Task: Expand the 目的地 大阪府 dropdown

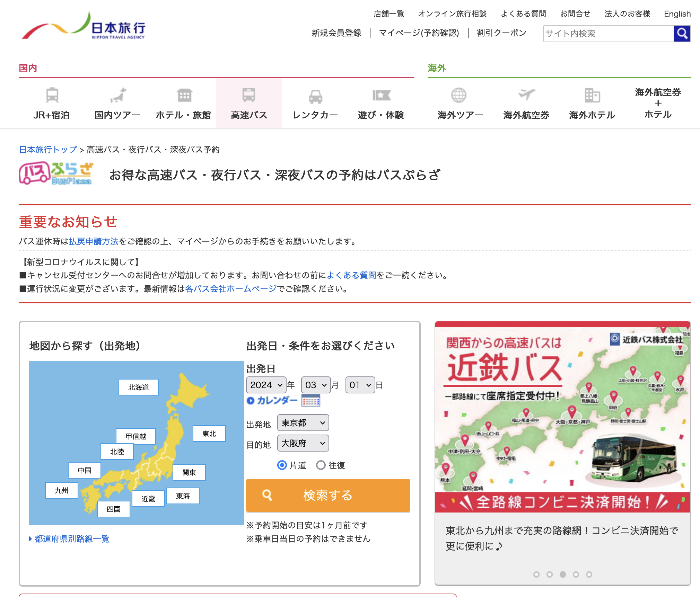Action: point(303,443)
